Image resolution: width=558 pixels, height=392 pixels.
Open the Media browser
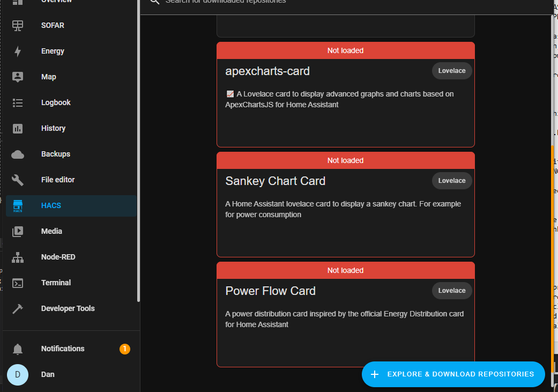tap(71, 232)
